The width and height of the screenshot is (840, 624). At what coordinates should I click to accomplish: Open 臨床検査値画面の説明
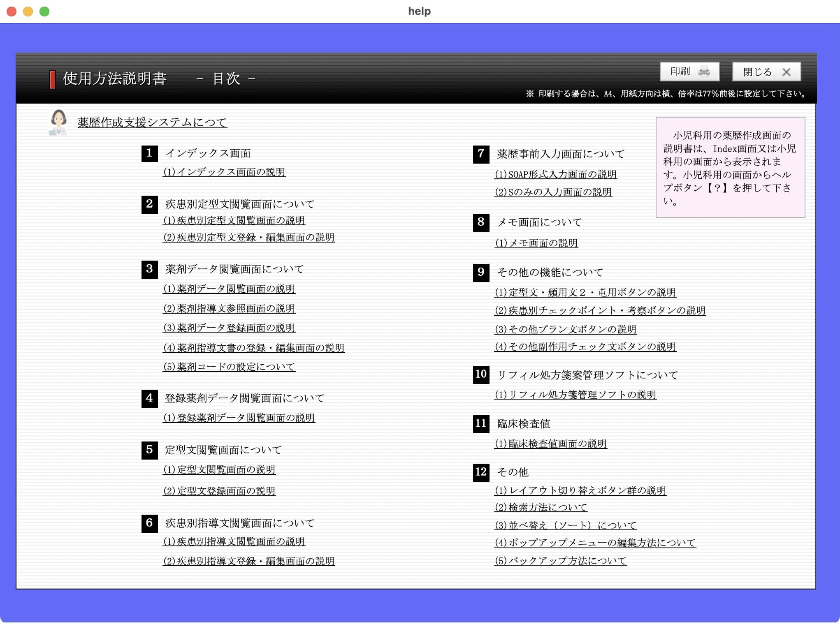[551, 444]
